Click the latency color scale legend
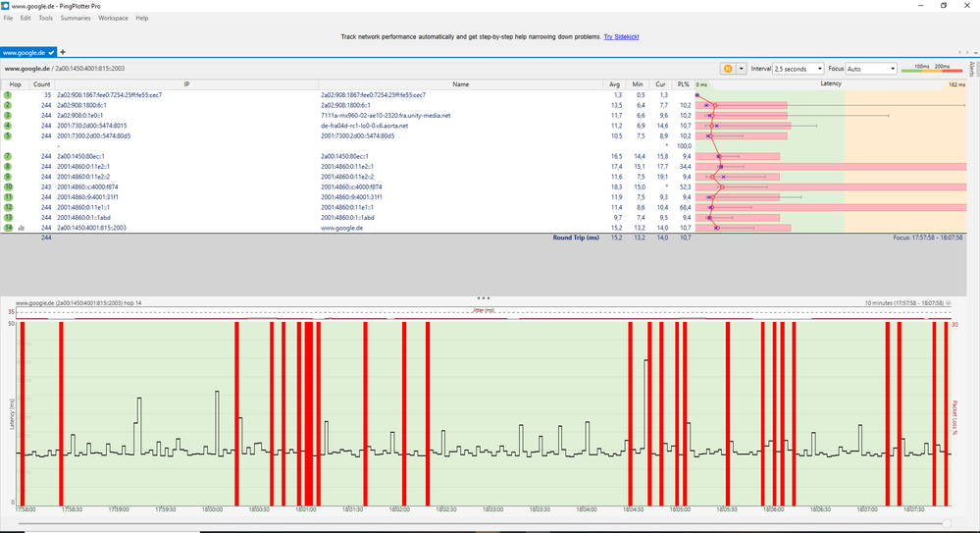 [932, 68]
